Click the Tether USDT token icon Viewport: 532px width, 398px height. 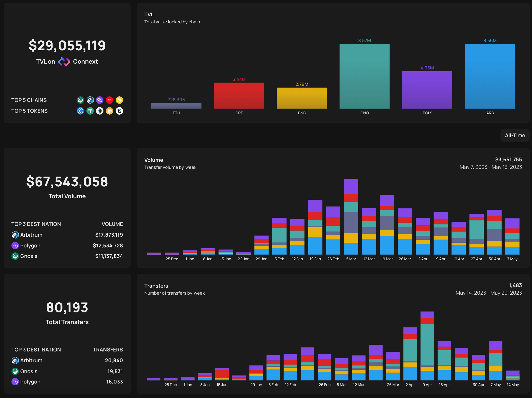pos(90,111)
